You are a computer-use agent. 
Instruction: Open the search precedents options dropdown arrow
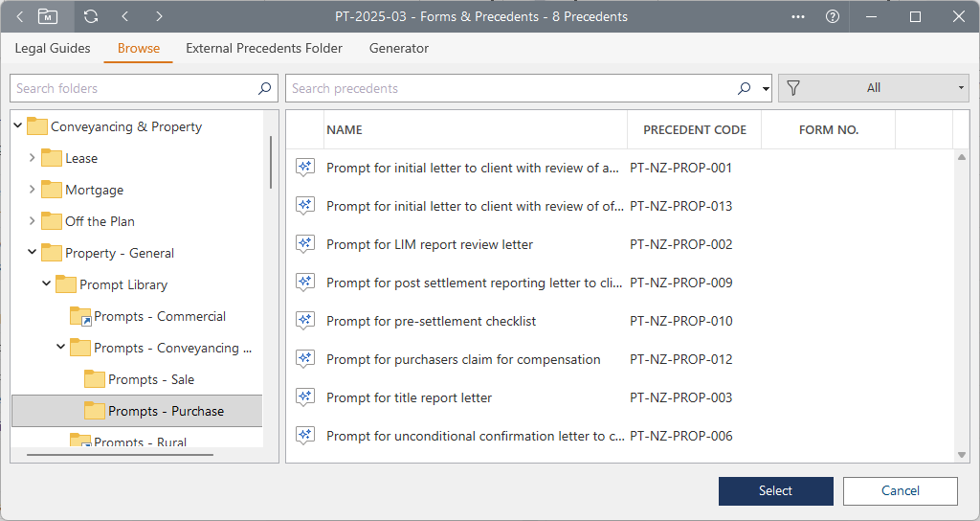point(767,89)
